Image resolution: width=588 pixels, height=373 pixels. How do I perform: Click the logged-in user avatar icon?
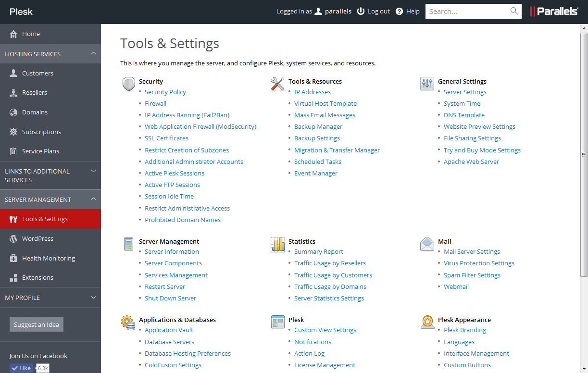coord(318,11)
